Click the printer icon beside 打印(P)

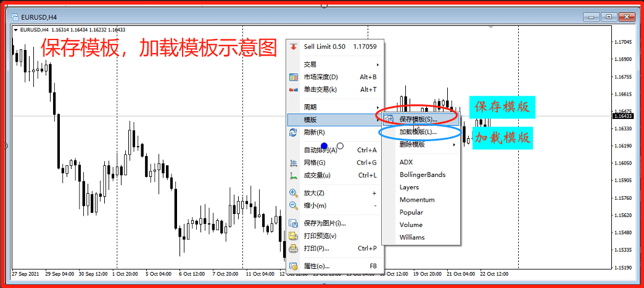(x=293, y=249)
